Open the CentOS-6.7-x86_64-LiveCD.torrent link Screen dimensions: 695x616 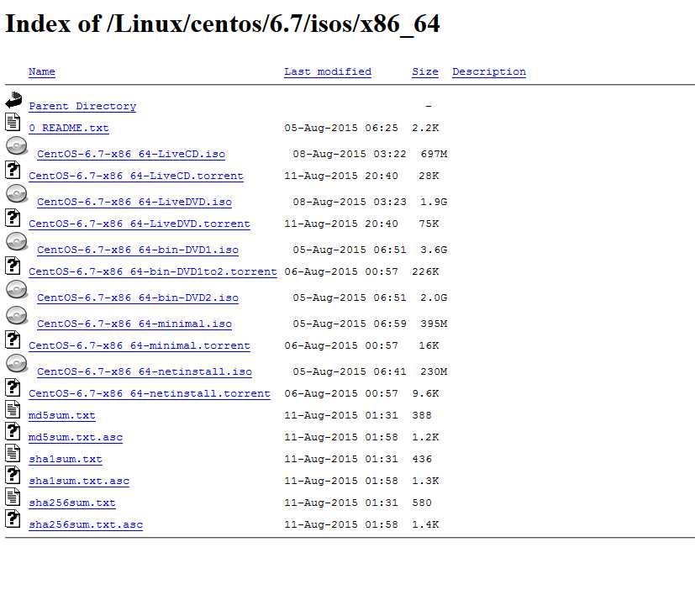(x=136, y=176)
